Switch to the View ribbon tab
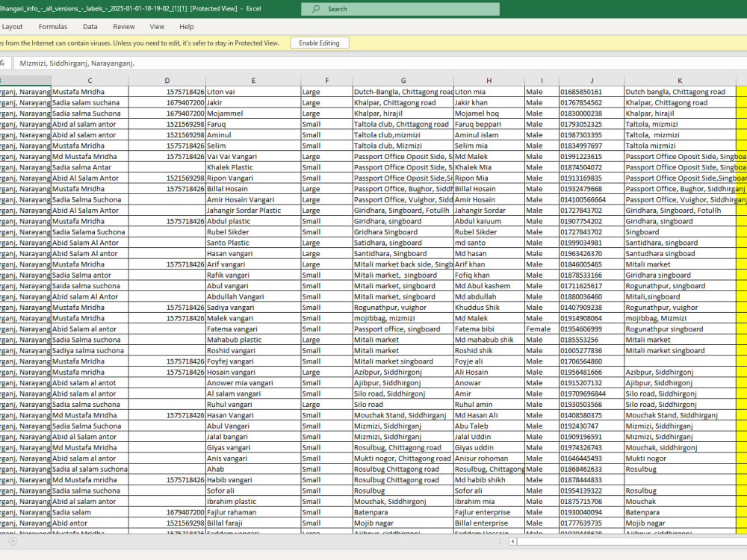Screen dimensions: 747x560 (157, 27)
